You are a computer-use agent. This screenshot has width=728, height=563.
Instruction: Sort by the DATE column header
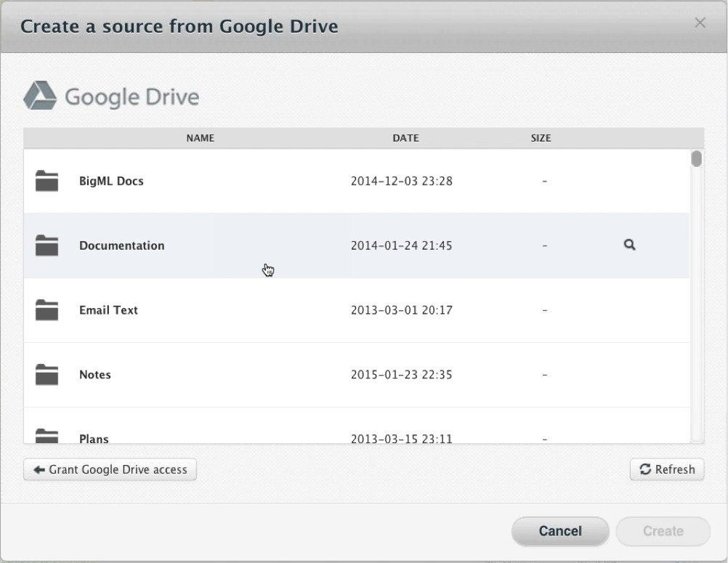[x=405, y=138]
